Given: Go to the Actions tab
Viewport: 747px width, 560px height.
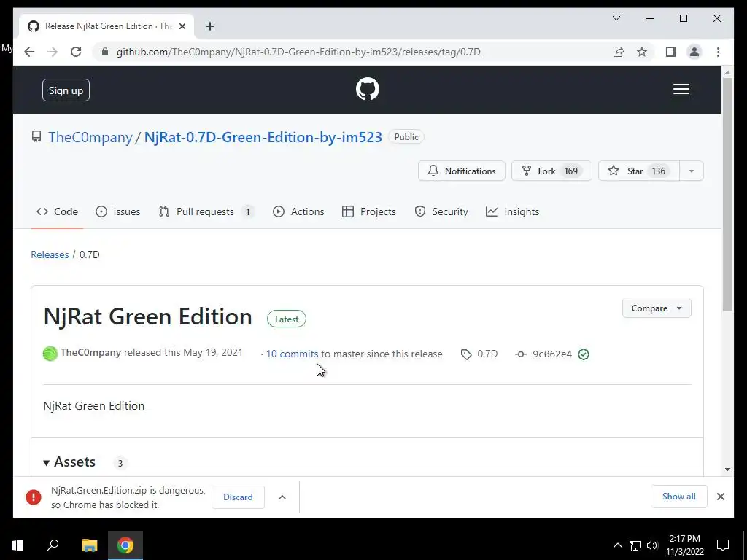Looking at the screenshot, I should point(298,212).
